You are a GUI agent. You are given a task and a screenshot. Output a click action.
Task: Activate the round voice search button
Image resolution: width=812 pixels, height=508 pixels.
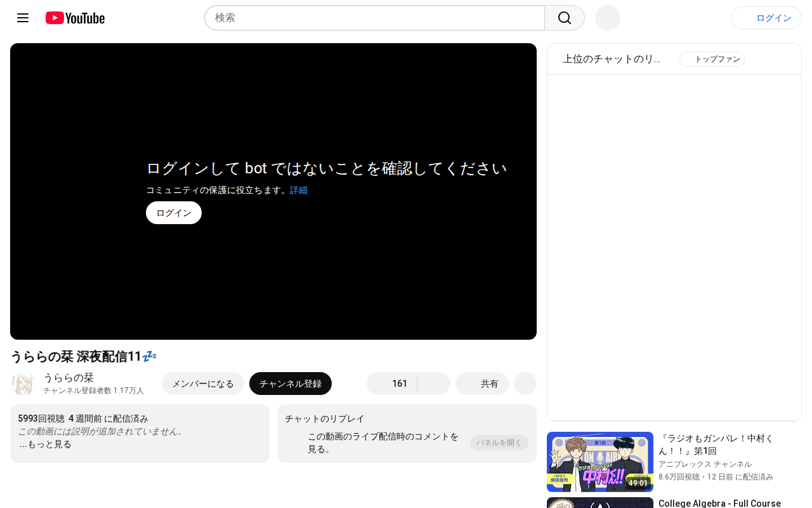click(x=608, y=18)
